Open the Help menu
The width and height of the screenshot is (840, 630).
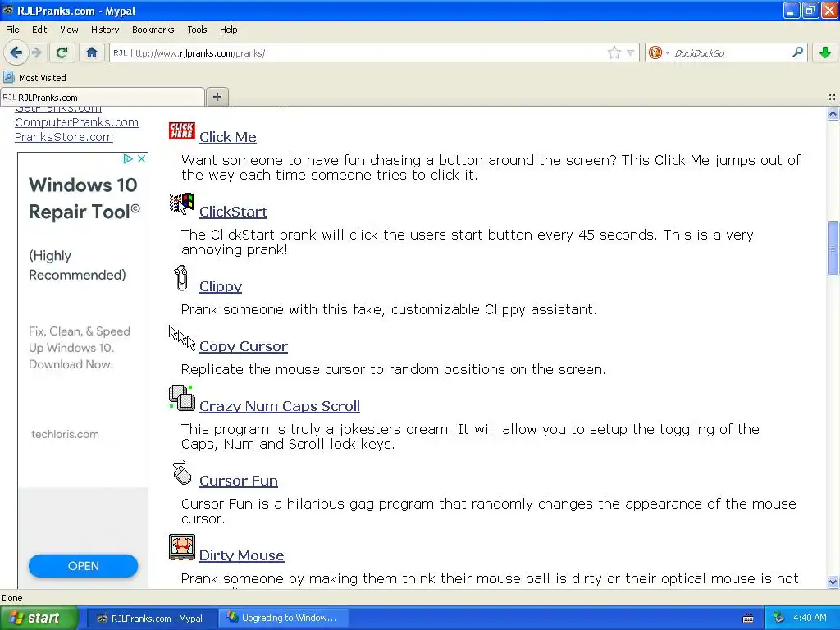[x=228, y=30]
